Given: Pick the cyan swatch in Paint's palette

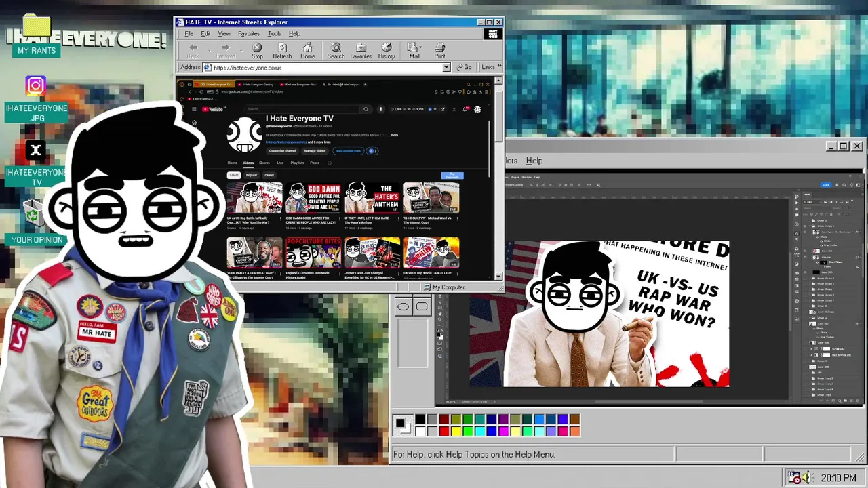Looking at the screenshot, I should (x=479, y=430).
